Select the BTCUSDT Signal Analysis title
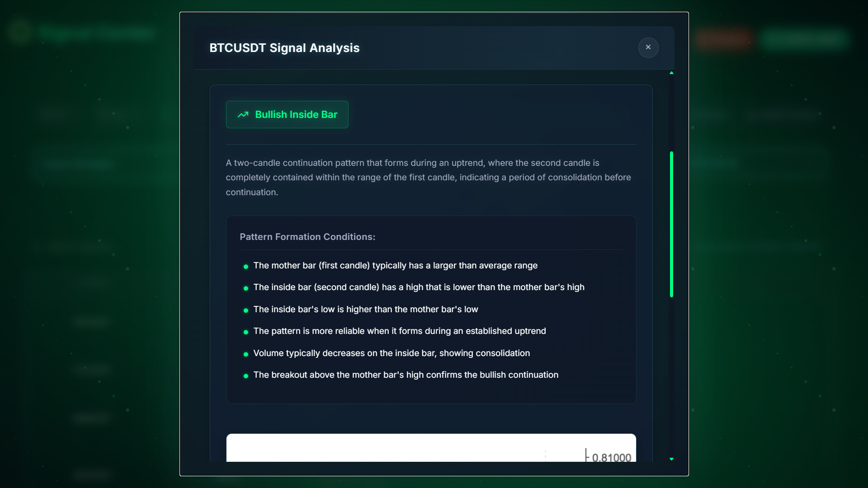Viewport: 868px width, 488px height. pos(284,48)
